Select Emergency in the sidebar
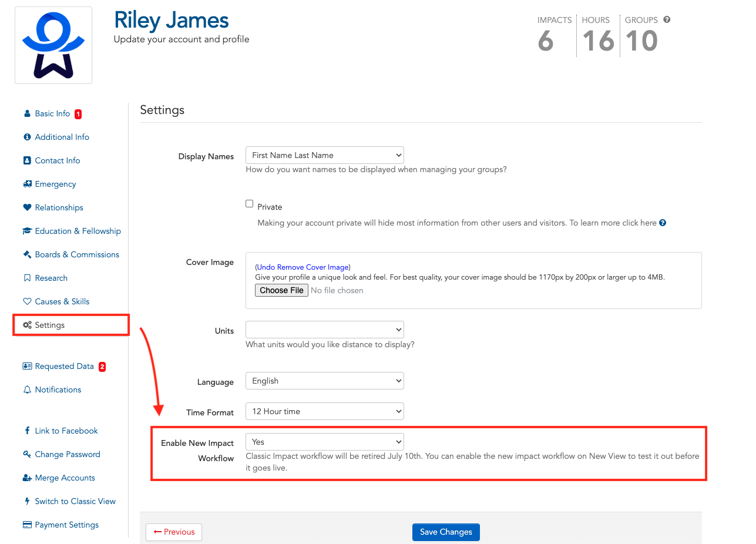The image size is (756, 544). click(x=55, y=184)
